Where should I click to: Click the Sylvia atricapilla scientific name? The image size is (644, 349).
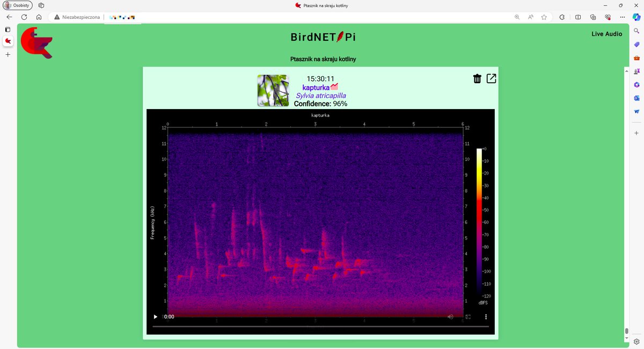coord(320,95)
